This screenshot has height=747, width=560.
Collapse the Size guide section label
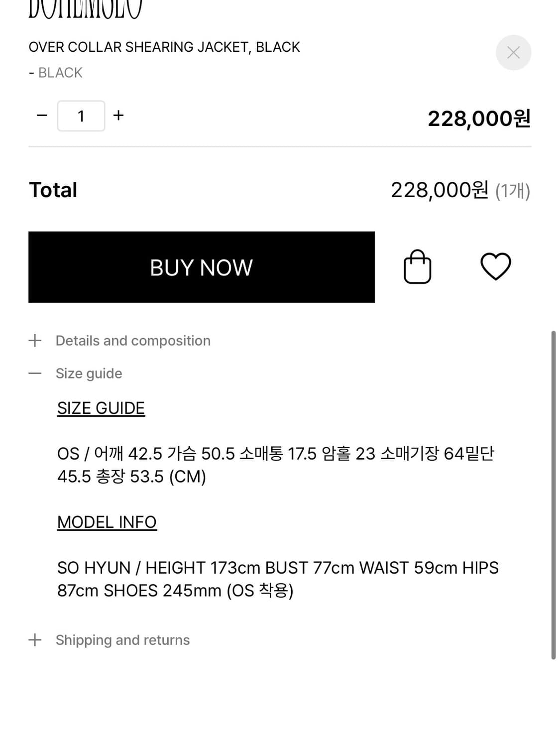(89, 373)
